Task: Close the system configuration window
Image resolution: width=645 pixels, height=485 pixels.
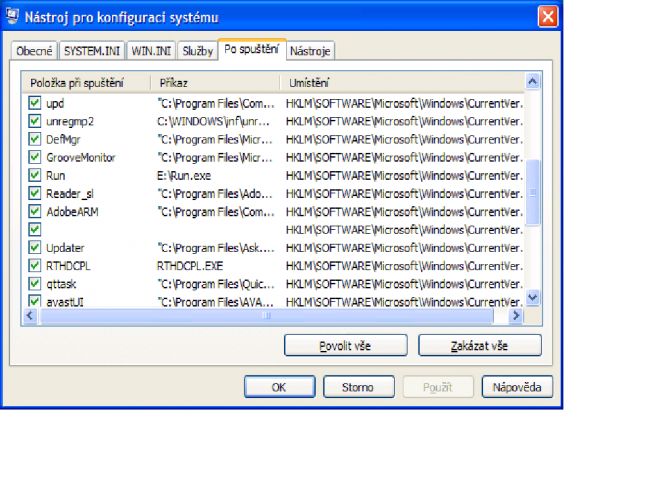Action: [x=548, y=17]
